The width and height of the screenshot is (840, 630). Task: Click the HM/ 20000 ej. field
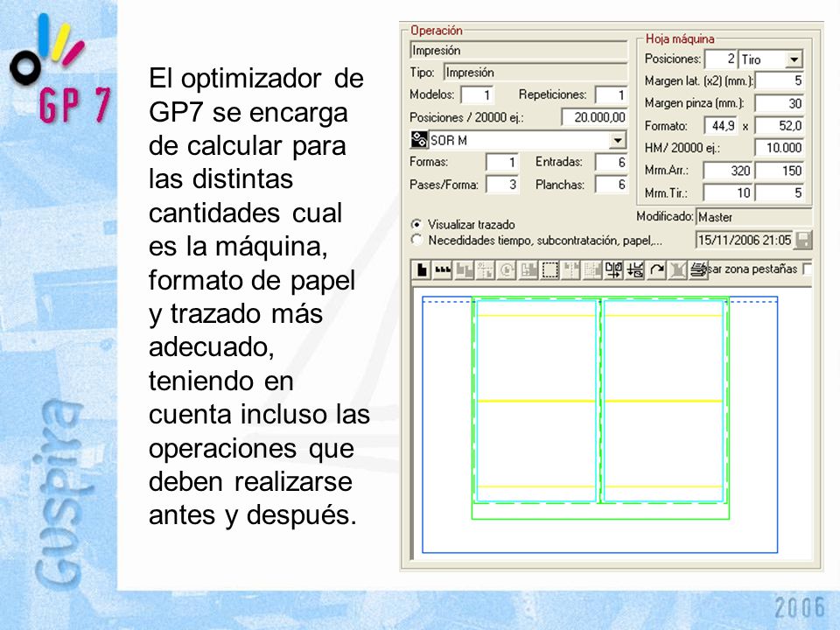pos(779,148)
